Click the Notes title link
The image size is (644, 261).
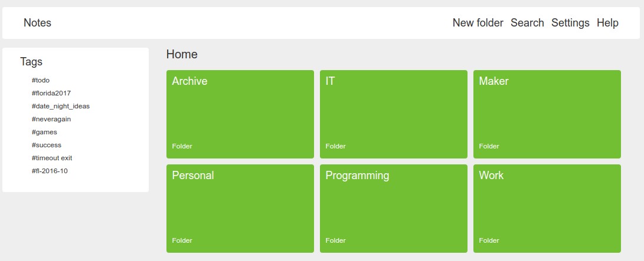(x=37, y=23)
